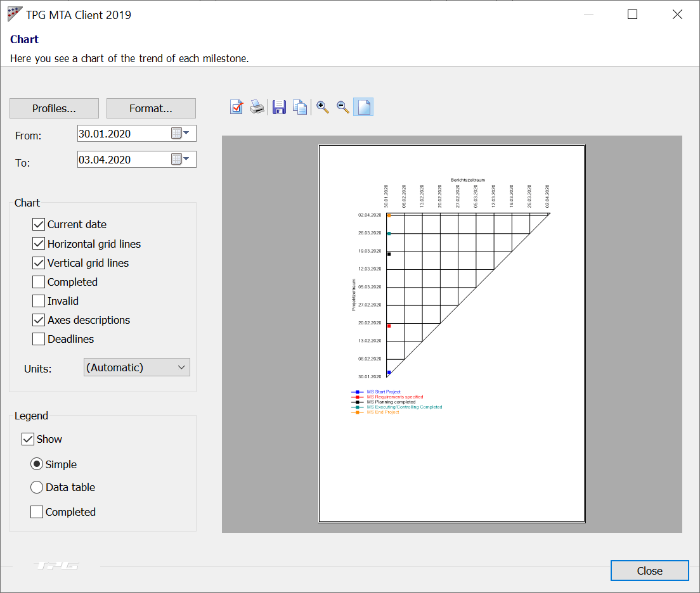Toggle the Completed legend checkbox
This screenshot has height=593, width=700.
coord(37,511)
